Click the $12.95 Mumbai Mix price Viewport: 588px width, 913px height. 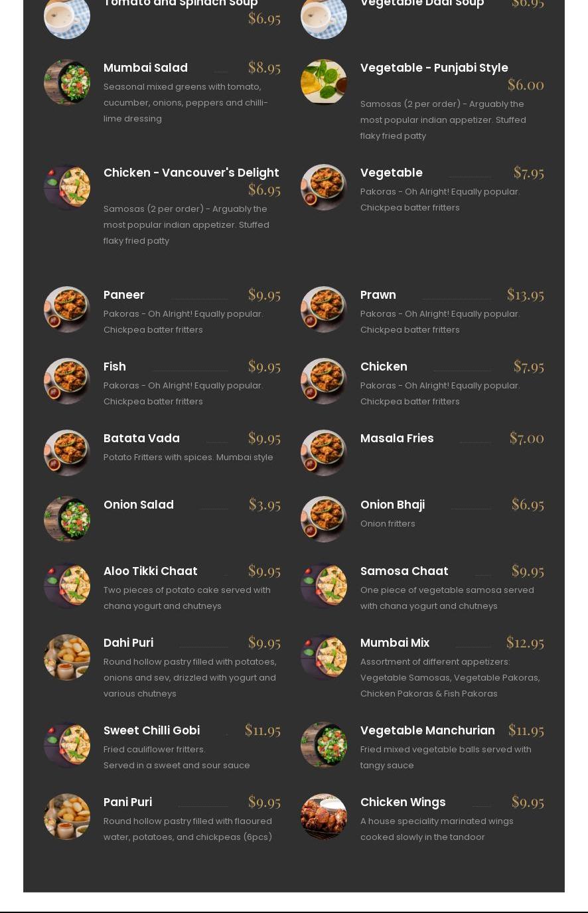525,642
